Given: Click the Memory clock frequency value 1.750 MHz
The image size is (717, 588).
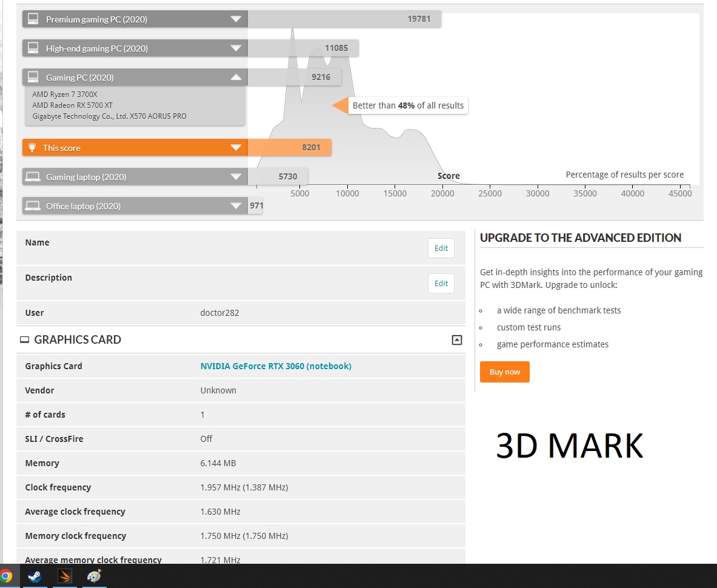Looking at the screenshot, I should 244,536.
